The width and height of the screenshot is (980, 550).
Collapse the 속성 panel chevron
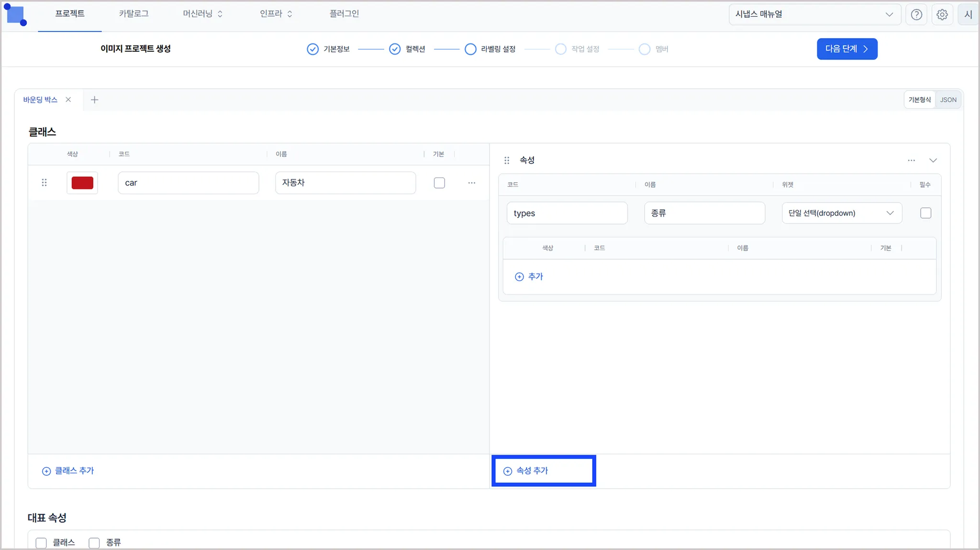click(x=933, y=160)
